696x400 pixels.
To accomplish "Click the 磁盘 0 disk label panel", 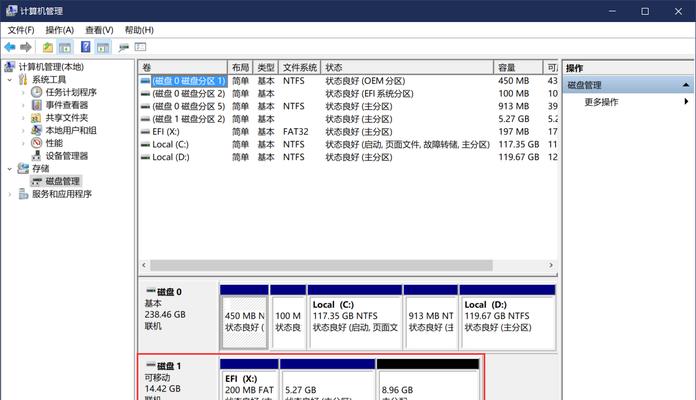I will click(x=179, y=317).
